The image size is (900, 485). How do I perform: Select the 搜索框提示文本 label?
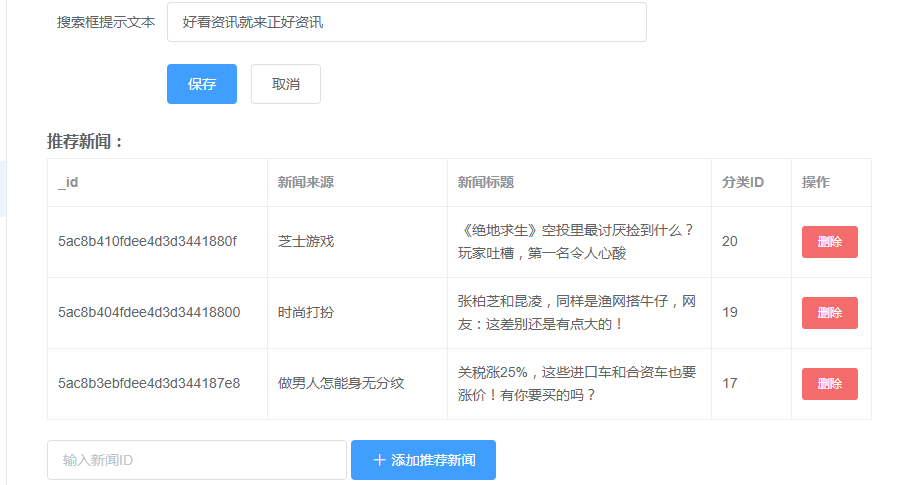point(106,22)
